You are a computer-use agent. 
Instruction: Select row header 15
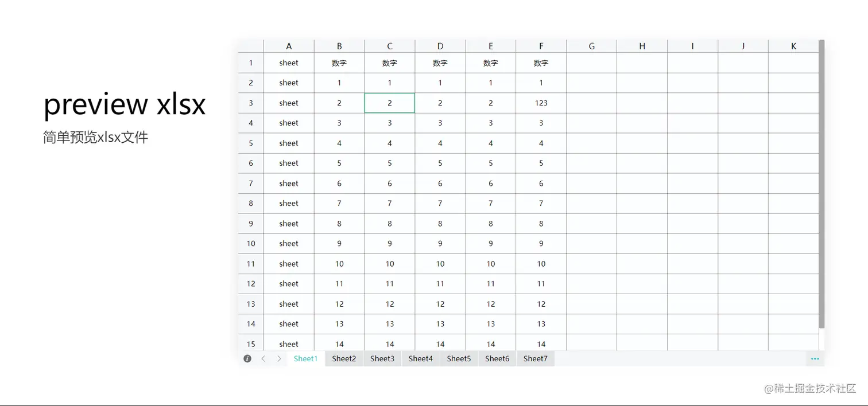tap(250, 343)
